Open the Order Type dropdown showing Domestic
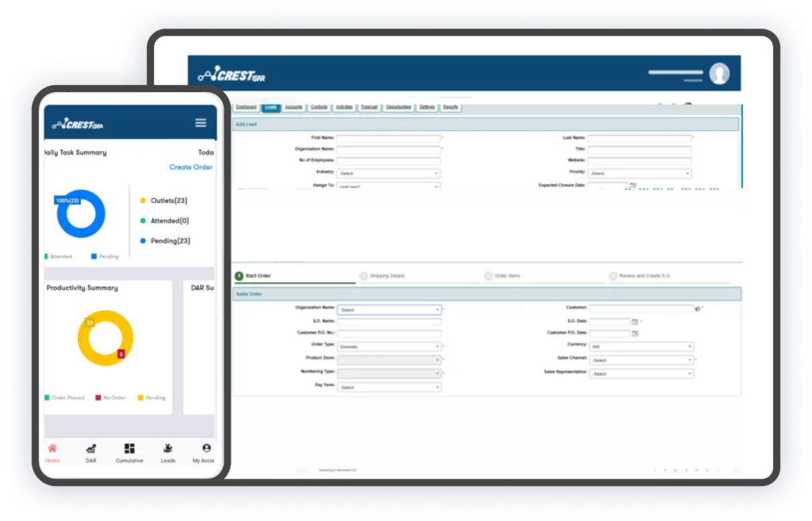This screenshot has height=521, width=812. 389,347
